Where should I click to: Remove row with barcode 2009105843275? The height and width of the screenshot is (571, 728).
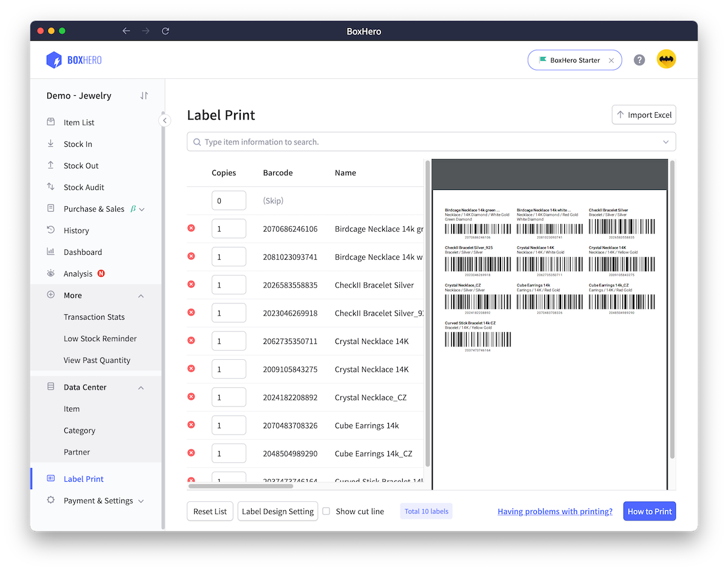[x=191, y=368]
